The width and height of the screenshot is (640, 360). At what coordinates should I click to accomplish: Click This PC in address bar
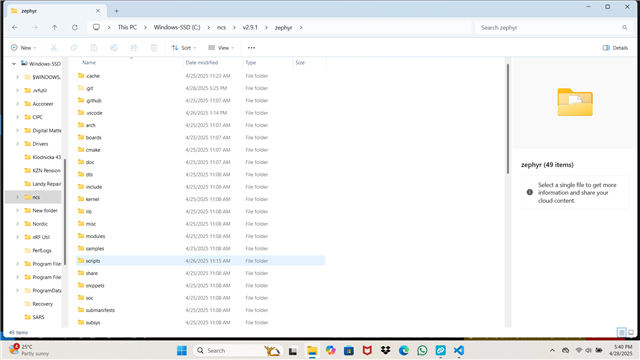point(127,27)
